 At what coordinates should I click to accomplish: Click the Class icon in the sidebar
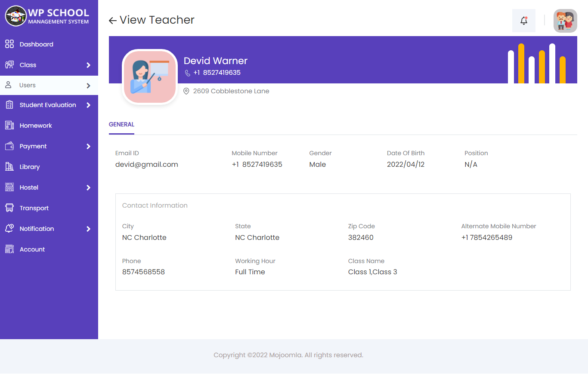[9, 64]
